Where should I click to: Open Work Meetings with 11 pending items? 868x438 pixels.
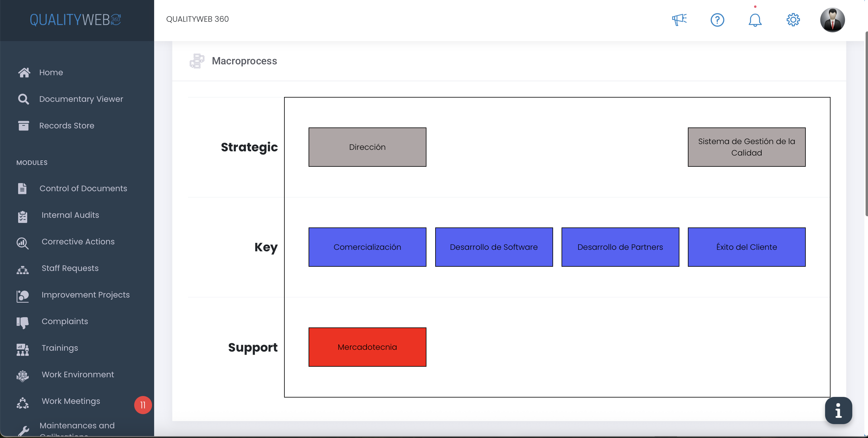point(71,401)
